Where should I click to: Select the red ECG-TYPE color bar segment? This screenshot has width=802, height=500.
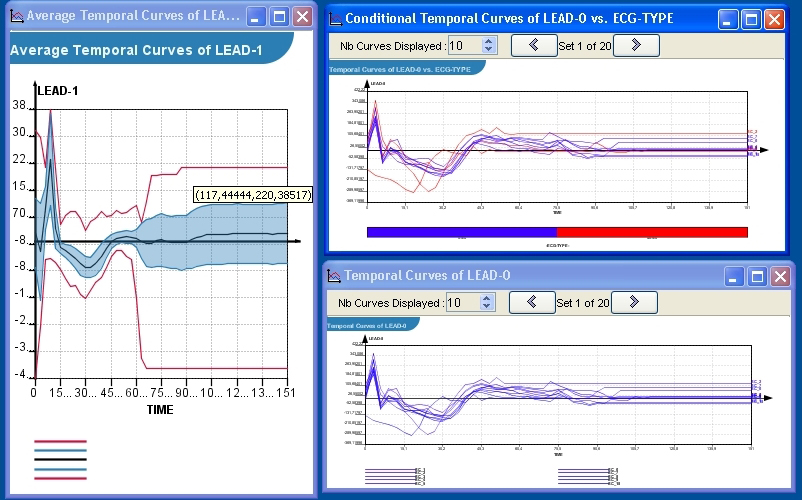[652, 233]
